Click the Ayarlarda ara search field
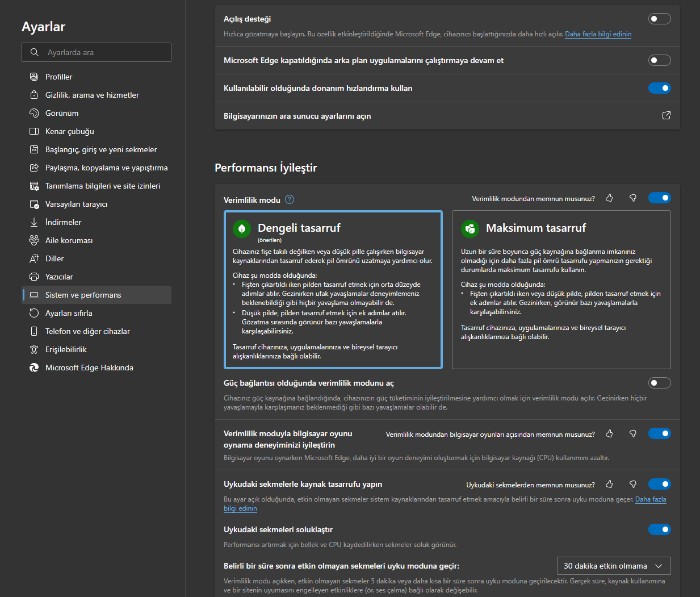Image resolution: width=700 pixels, height=597 pixels. click(97, 52)
